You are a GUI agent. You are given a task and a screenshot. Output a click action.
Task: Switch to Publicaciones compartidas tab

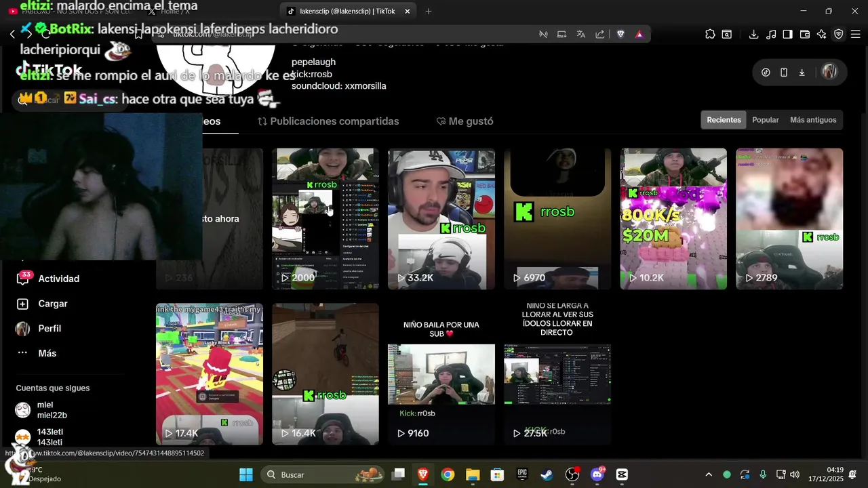[328, 121]
